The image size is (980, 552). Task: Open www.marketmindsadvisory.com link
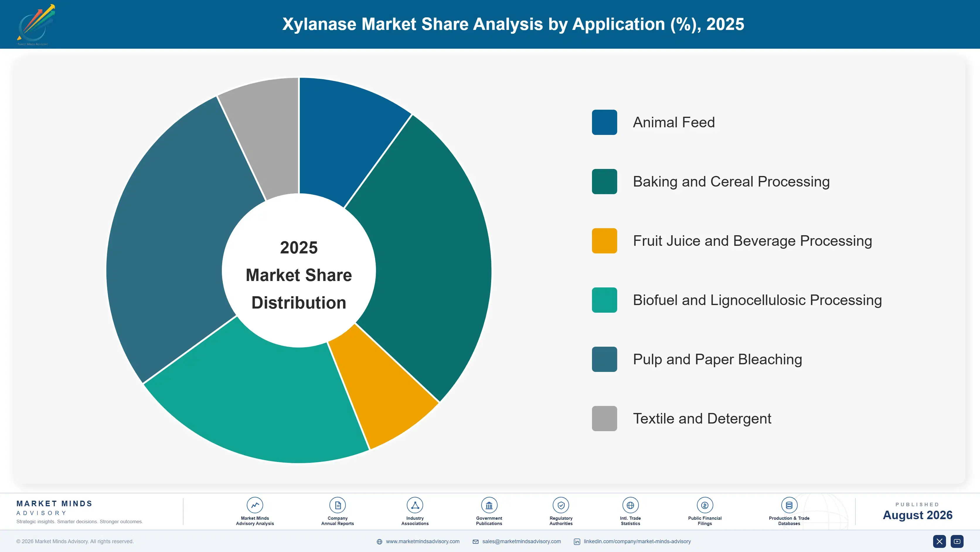point(423,541)
